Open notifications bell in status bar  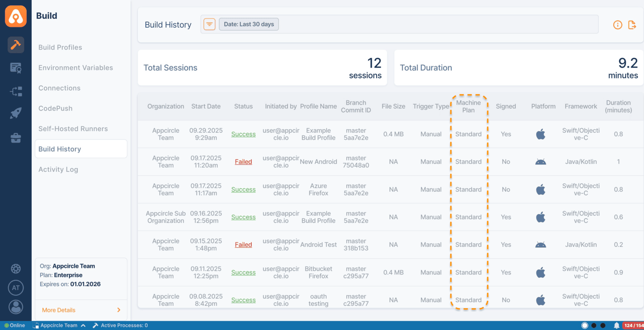pyautogui.click(x=616, y=326)
